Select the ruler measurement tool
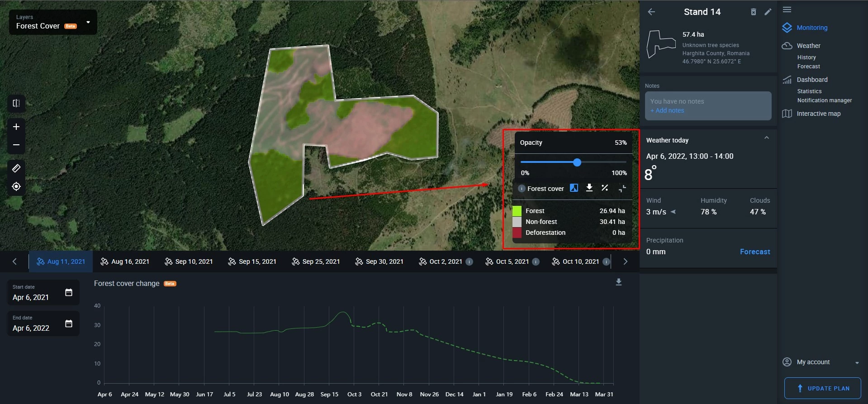868x404 pixels. point(16,168)
